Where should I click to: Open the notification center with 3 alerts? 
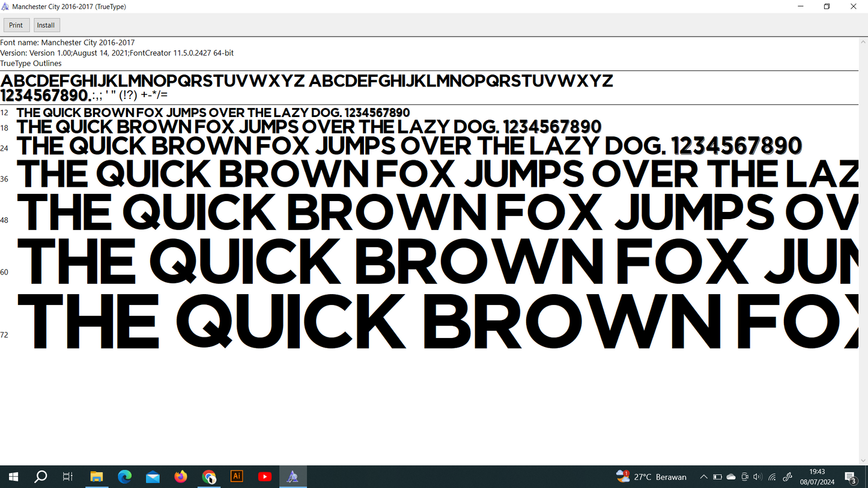[x=851, y=477]
